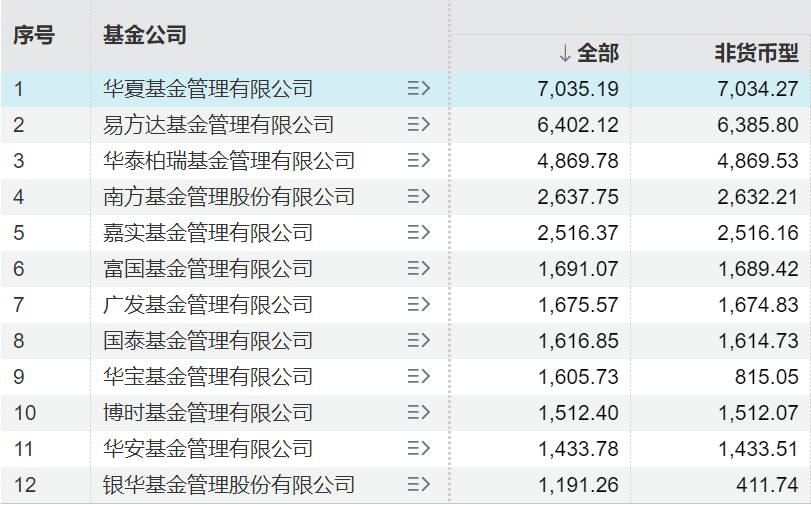Select company name 国泰基金管理有限公司
This screenshot has width=811, height=505.
coord(207,340)
